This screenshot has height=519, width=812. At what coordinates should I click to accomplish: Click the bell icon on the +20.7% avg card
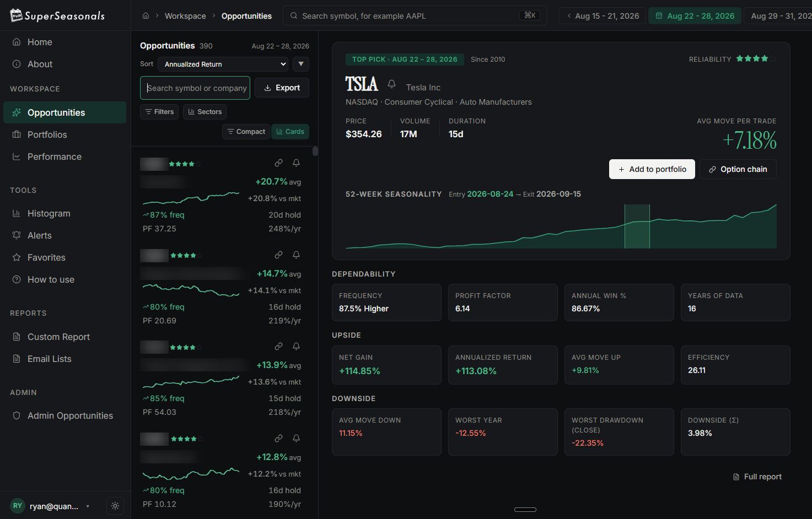pyautogui.click(x=296, y=163)
